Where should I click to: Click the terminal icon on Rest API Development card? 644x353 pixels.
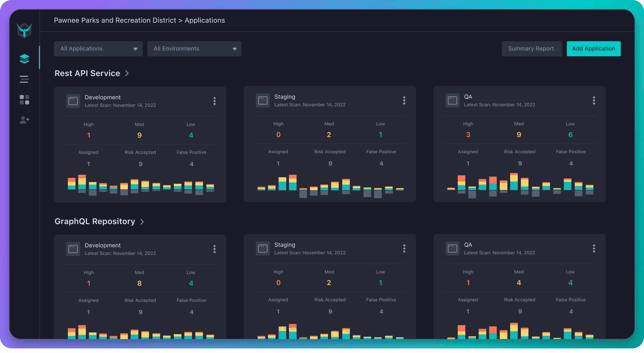click(x=73, y=101)
